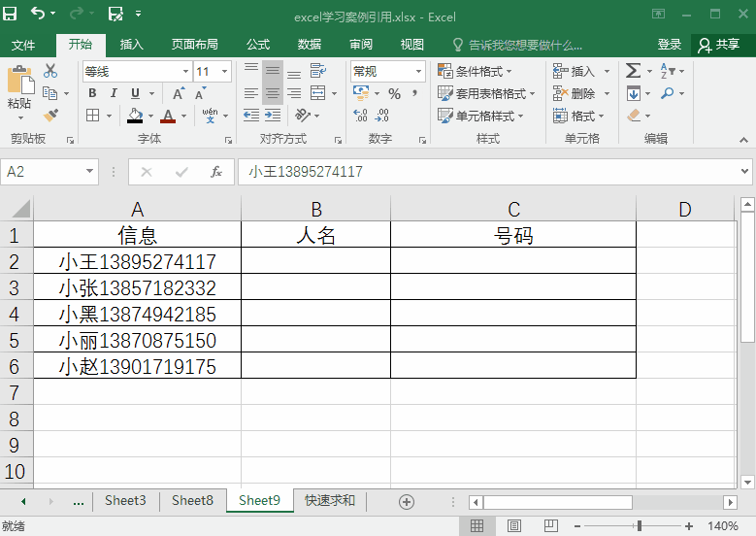Click the Decrease Indent icon
The height and width of the screenshot is (536, 756).
pos(251,116)
